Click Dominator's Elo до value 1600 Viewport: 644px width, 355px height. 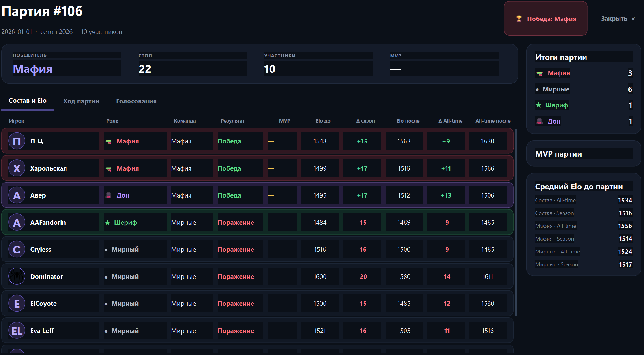pos(320,276)
